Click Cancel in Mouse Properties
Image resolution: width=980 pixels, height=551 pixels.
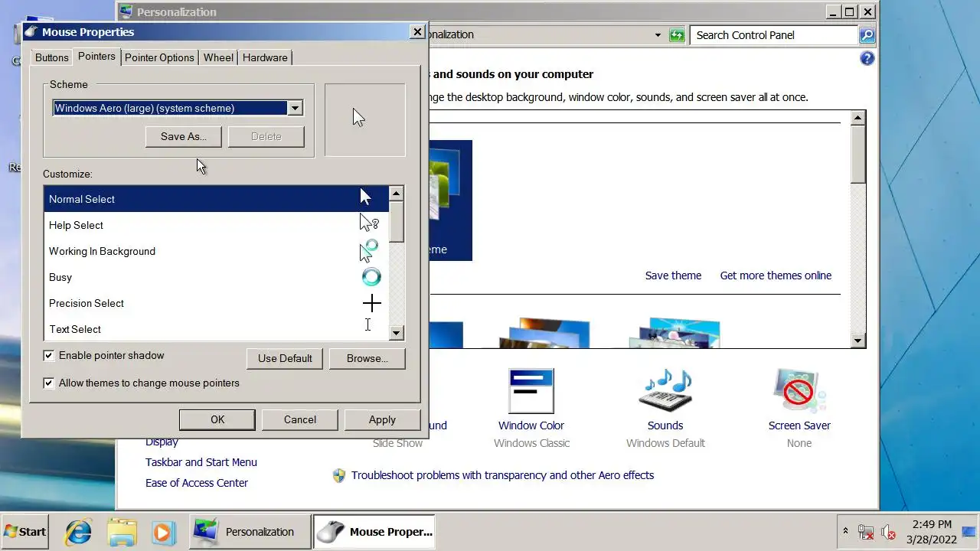[300, 419]
